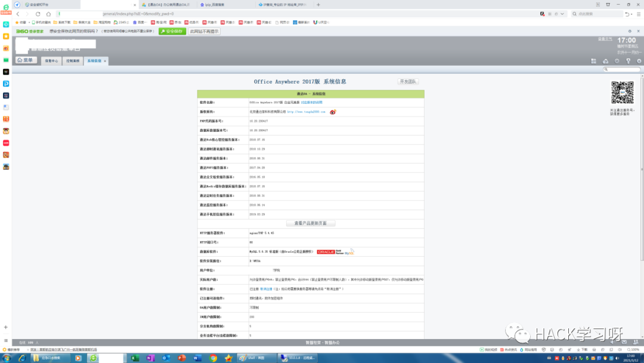This screenshot has width=644, height=363.
Task: Open the 系统下载 bookmark folder
Action: tap(62, 22)
